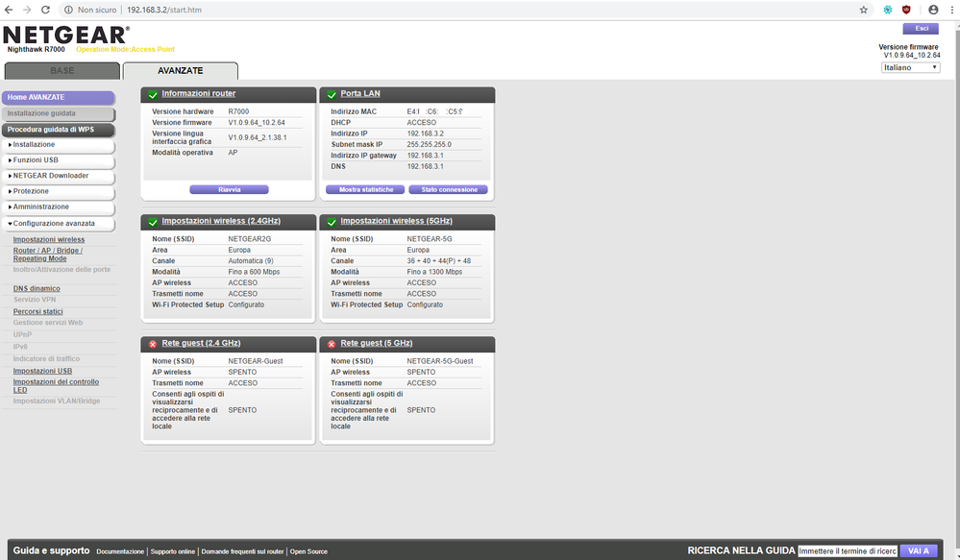Expand the NETGEAR Downloader section
The width and height of the screenshot is (960, 560).
(59, 176)
